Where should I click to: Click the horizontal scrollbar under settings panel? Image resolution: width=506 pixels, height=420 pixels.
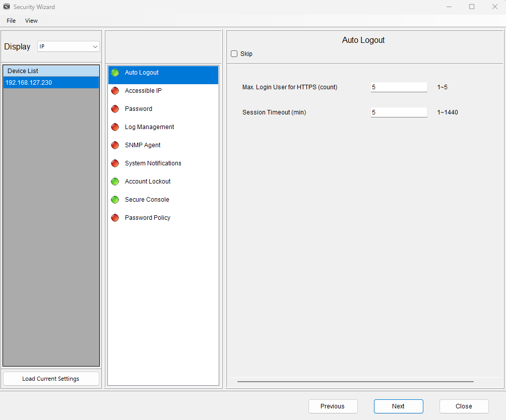coord(355,382)
